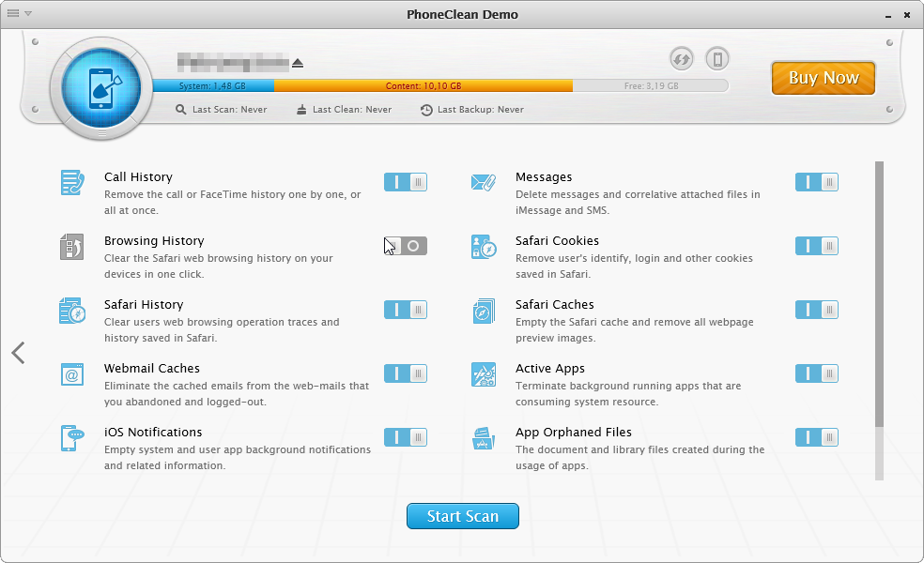
Task: Click the round phone device icon
Action: pyautogui.click(x=717, y=59)
